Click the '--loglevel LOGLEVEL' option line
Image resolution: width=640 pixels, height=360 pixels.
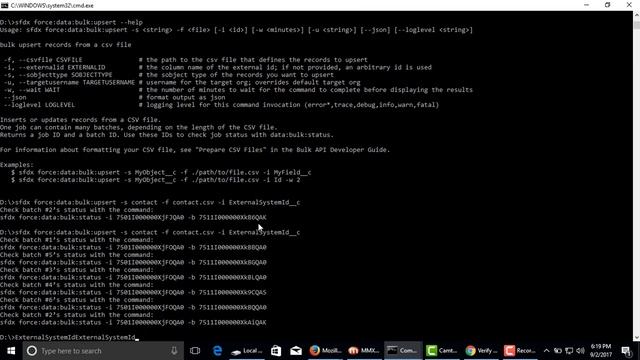click(x=221, y=105)
